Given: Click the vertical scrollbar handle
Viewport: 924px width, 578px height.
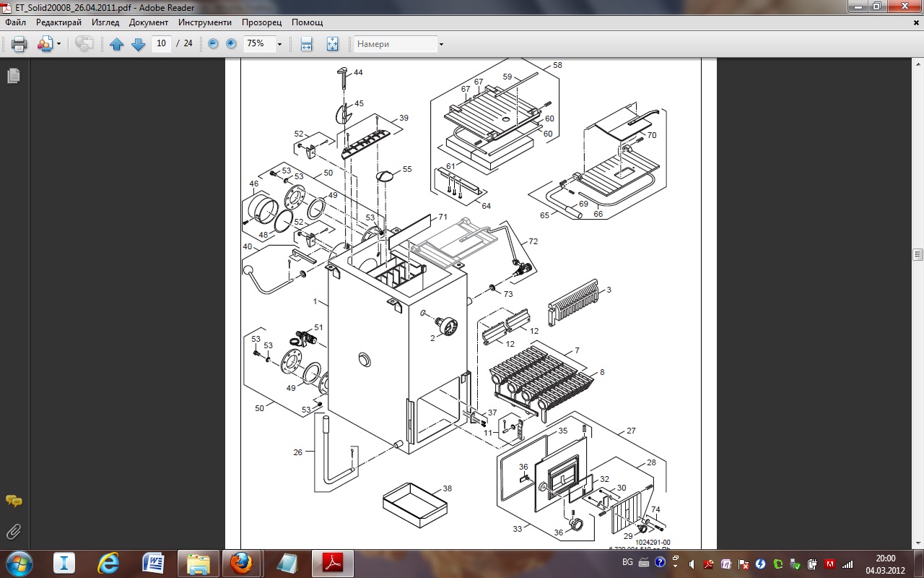Looking at the screenshot, I should 918,254.
